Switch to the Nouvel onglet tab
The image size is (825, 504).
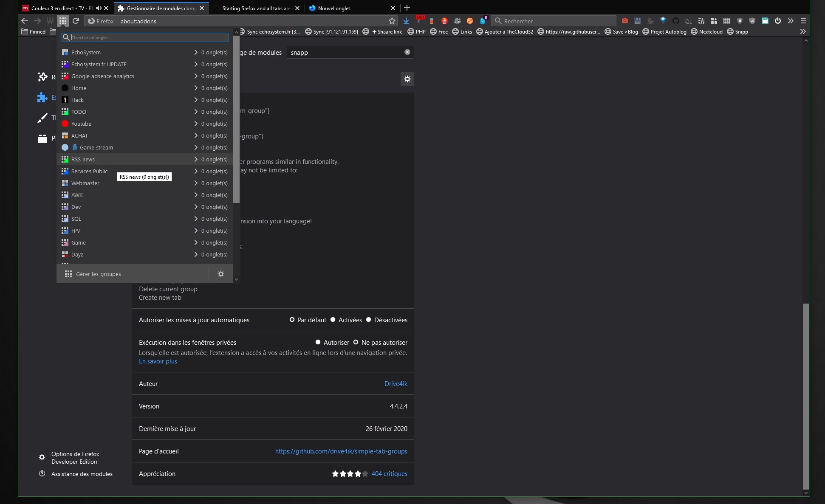coord(352,8)
